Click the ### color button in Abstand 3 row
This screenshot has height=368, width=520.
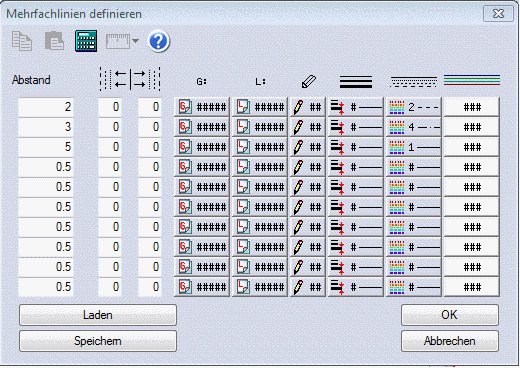[x=472, y=127]
